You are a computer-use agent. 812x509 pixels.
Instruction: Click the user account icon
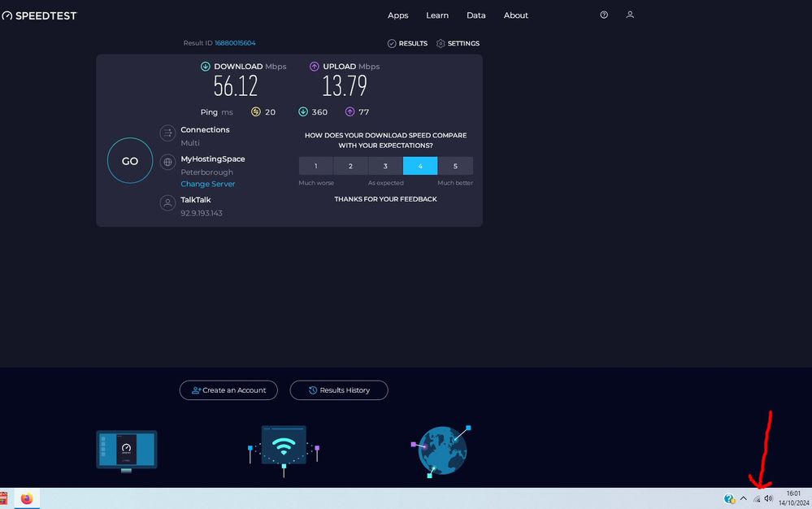[x=630, y=15]
